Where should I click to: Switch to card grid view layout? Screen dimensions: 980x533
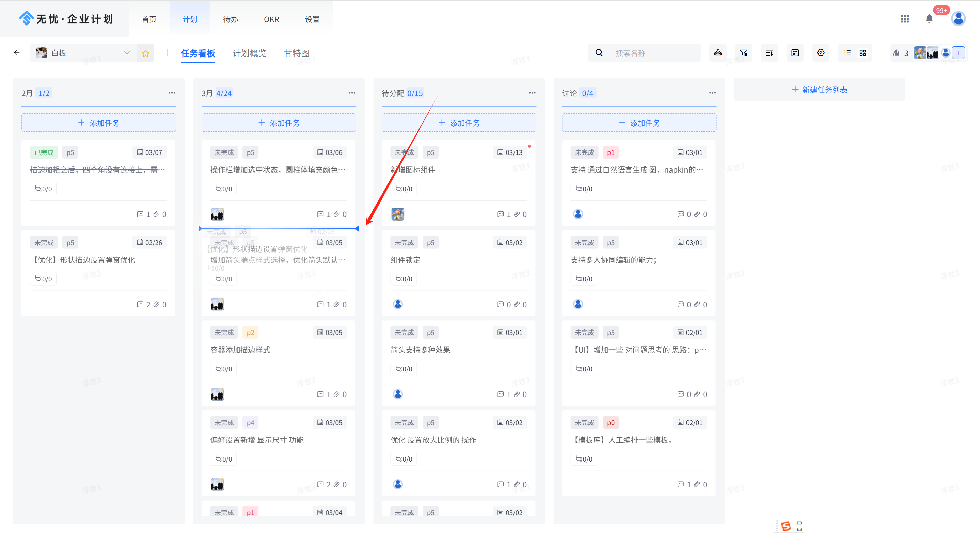863,53
